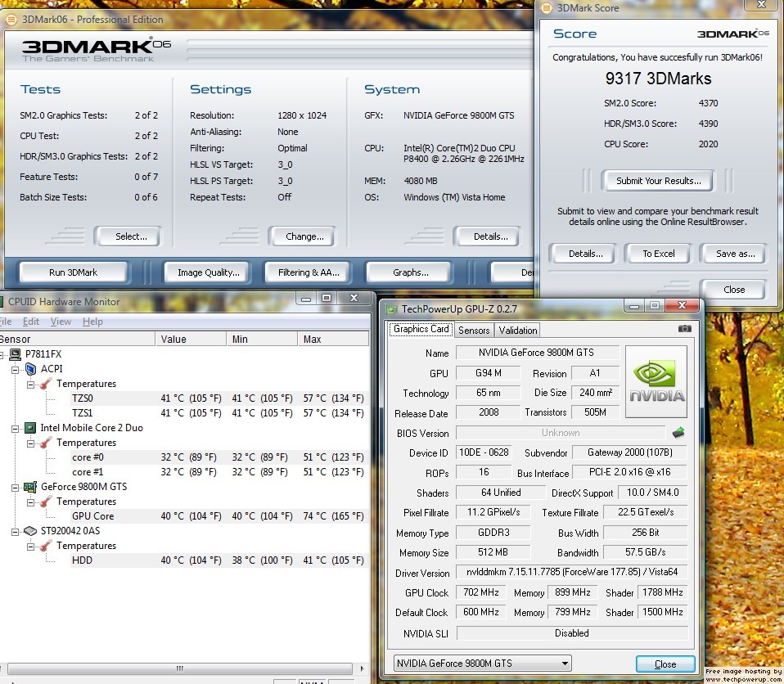The image size is (784, 684).
Task: Click the NVIDIA logo in GPU-Z
Action: pyautogui.click(x=656, y=382)
